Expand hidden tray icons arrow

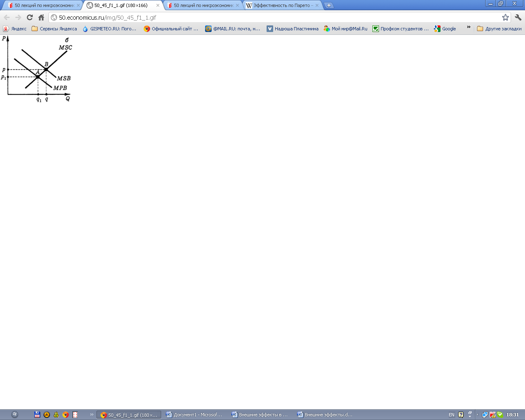tap(477, 415)
